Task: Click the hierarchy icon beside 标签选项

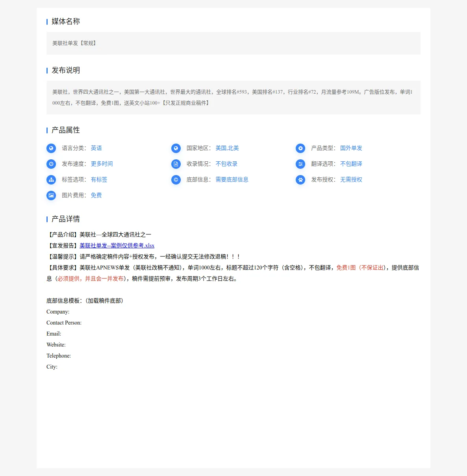Action: 51,180
